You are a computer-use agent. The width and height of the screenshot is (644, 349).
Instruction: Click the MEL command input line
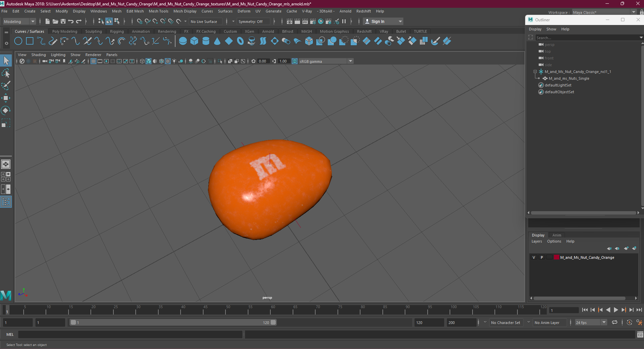(130, 334)
